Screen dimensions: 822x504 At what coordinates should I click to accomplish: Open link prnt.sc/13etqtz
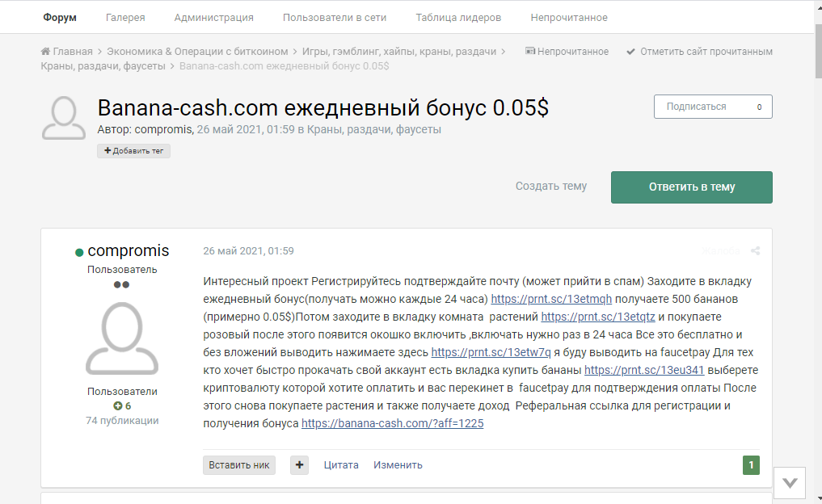(598, 317)
